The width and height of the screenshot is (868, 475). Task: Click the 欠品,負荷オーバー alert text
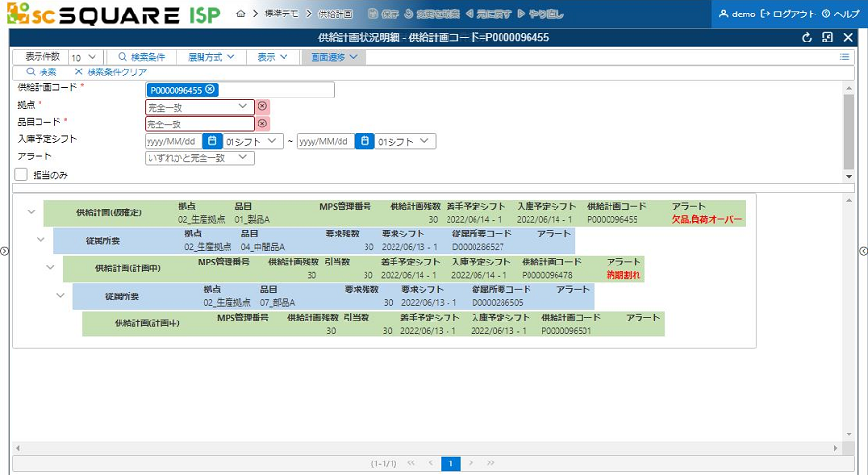706,219
